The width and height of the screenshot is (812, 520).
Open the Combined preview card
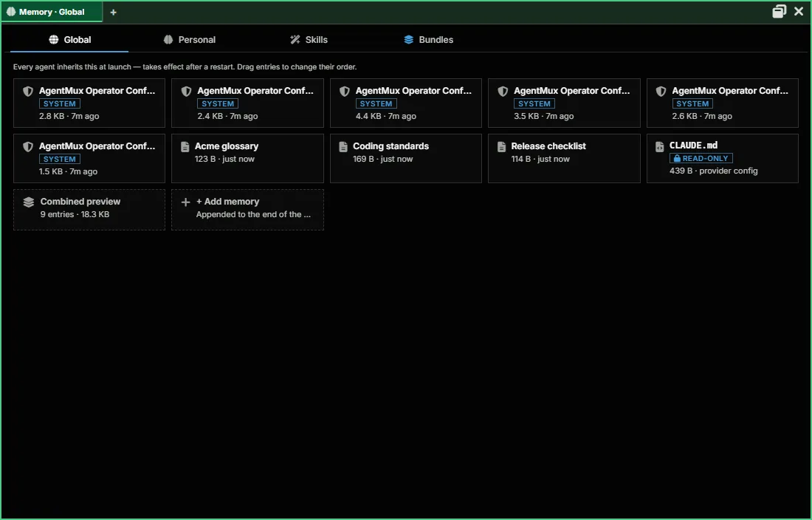coord(89,210)
